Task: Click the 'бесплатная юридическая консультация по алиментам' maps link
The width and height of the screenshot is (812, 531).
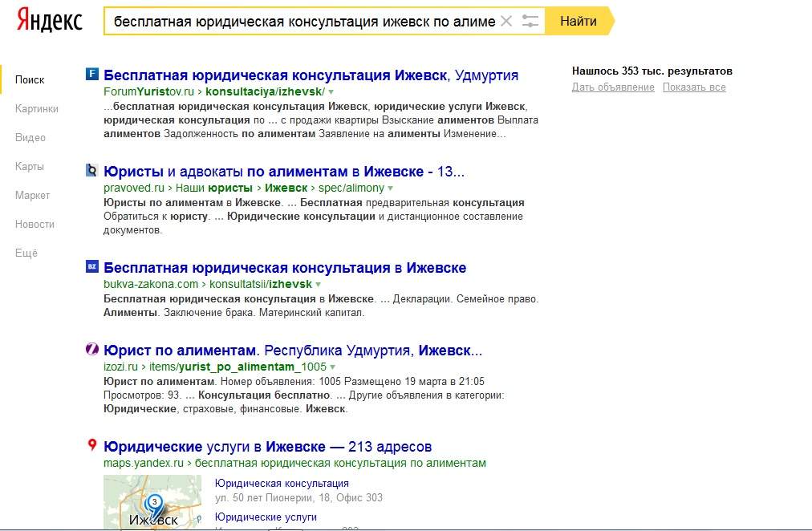Action: coord(340,463)
